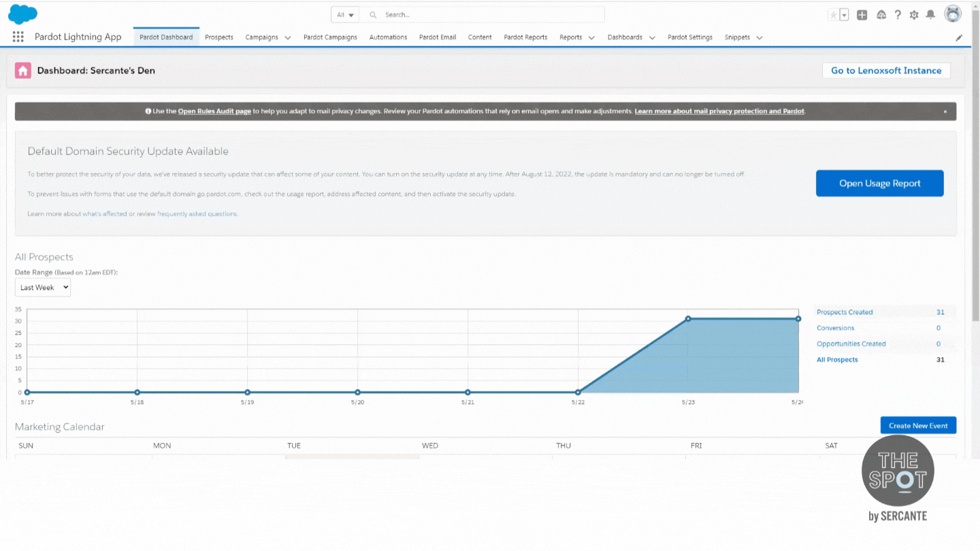This screenshot has height=551, width=980.
Task: Go to the Pardot Settings tab
Action: (x=690, y=37)
